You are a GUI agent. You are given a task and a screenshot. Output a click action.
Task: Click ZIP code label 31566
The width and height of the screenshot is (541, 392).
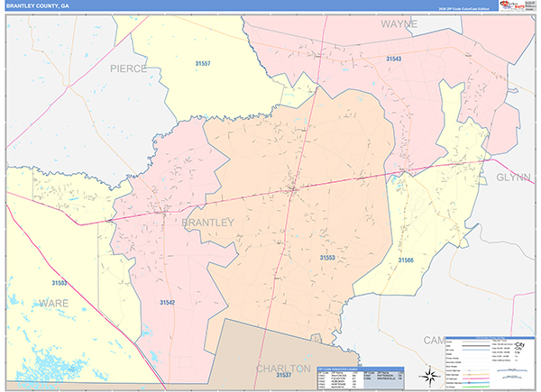(406, 260)
